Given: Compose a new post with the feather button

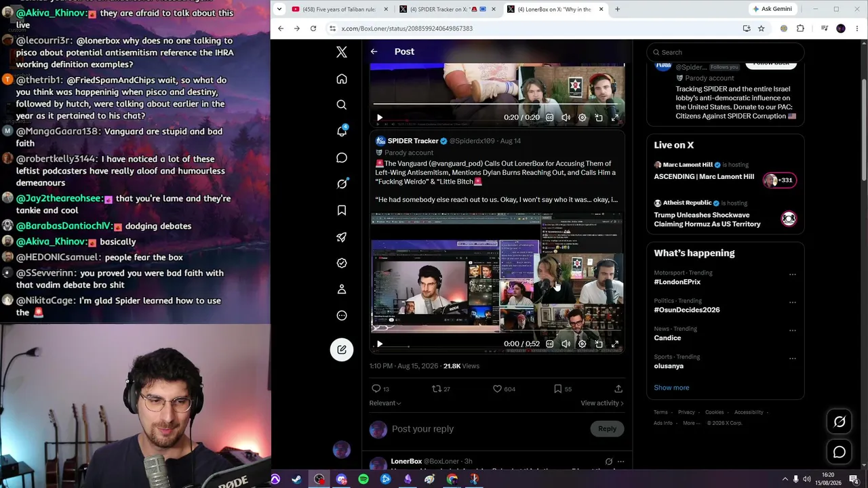Looking at the screenshot, I should pos(342,350).
